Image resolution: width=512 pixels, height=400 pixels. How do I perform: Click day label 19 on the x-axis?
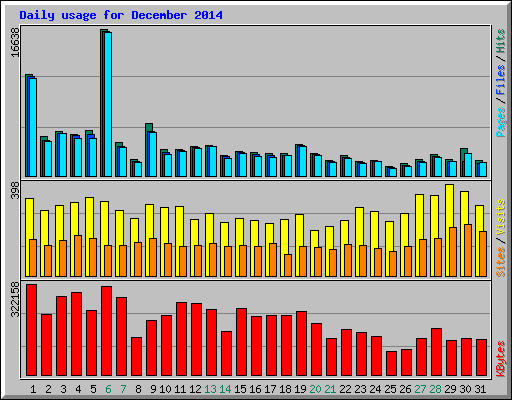(300, 389)
